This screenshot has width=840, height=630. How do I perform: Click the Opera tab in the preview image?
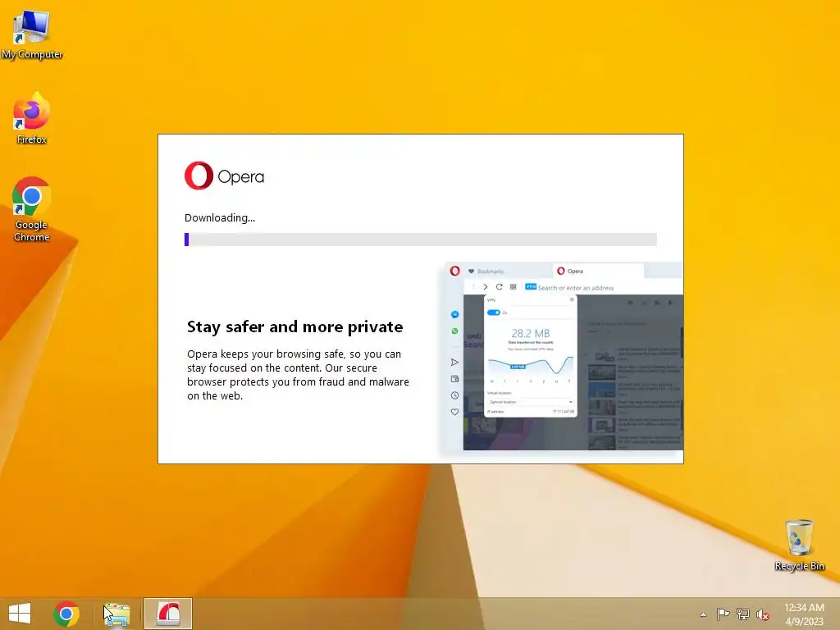(597, 271)
